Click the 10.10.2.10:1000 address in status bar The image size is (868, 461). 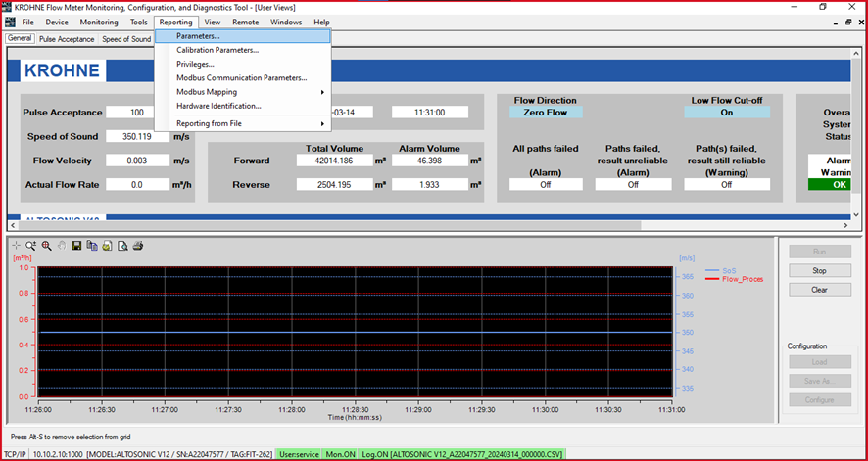pos(58,454)
